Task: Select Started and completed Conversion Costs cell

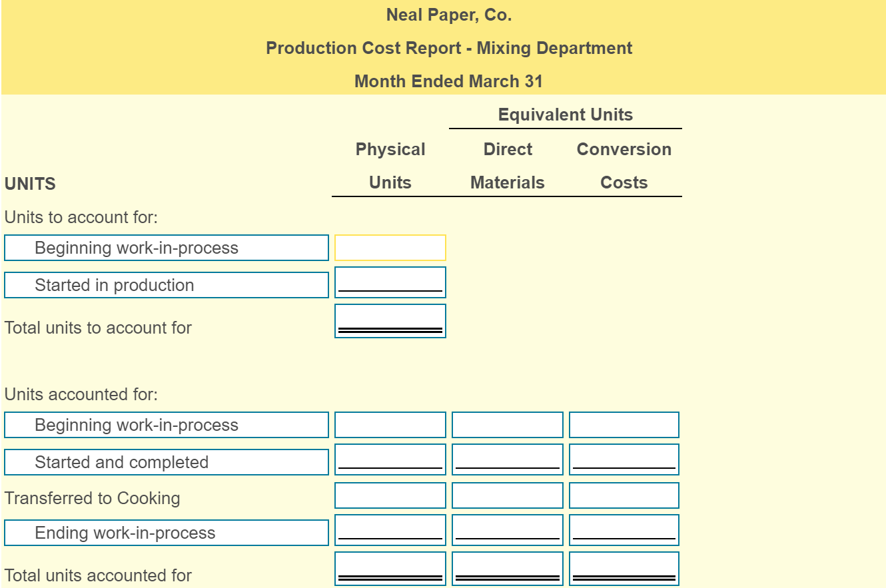Action: pos(624,459)
